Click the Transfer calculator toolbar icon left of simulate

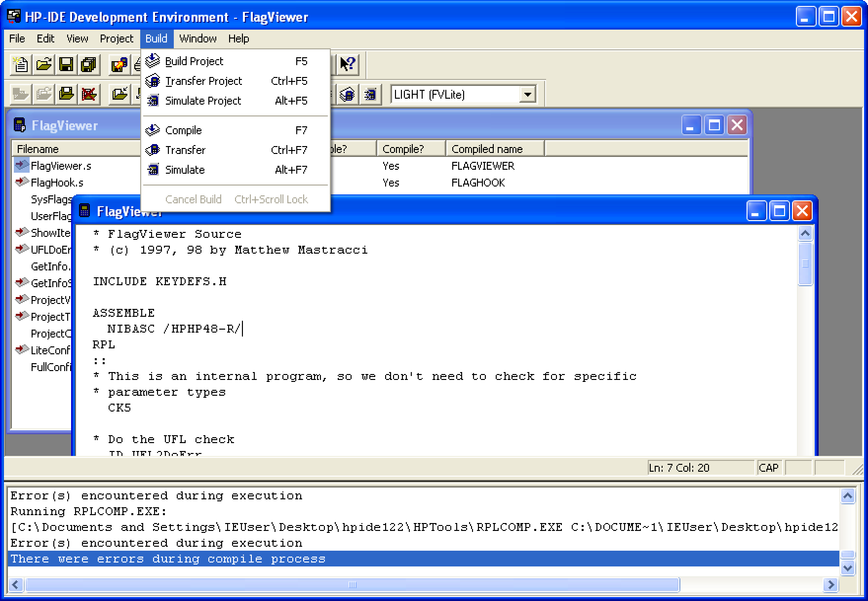(x=348, y=94)
